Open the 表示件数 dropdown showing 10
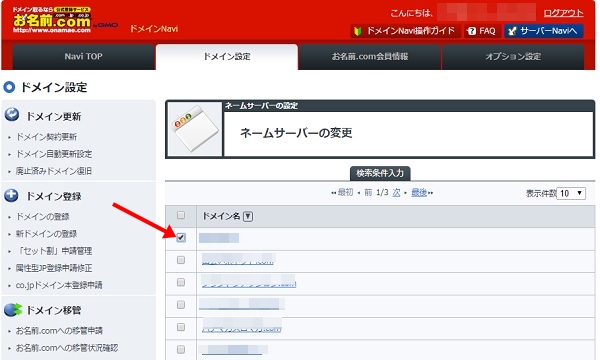Image resolution: width=600 pixels, height=360 pixels. pyautogui.click(x=571, y=193)
